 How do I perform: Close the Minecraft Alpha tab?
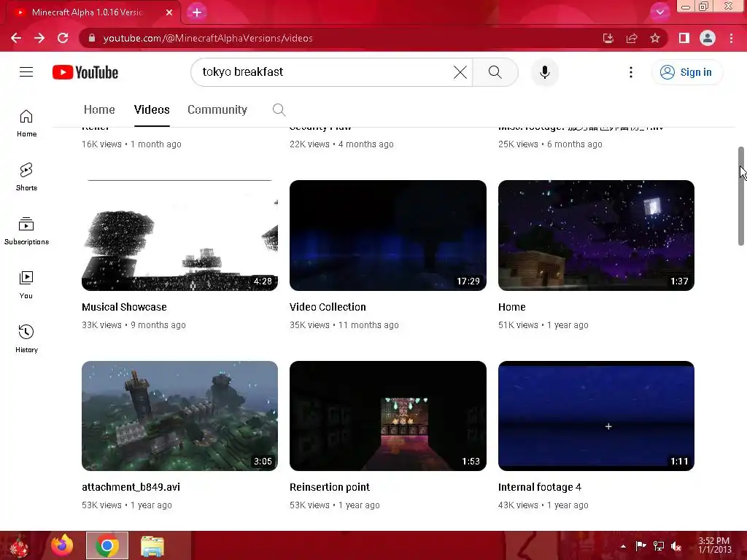pyautogui.click(x=169, y=12)
